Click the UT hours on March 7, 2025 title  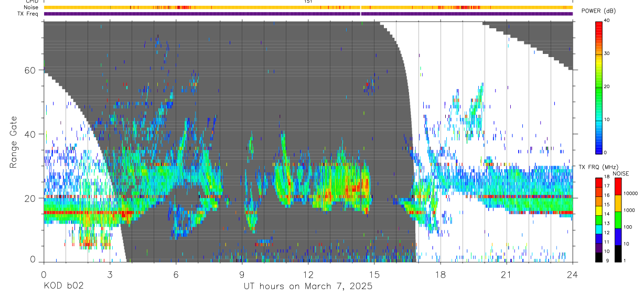[x=308, y=287]
